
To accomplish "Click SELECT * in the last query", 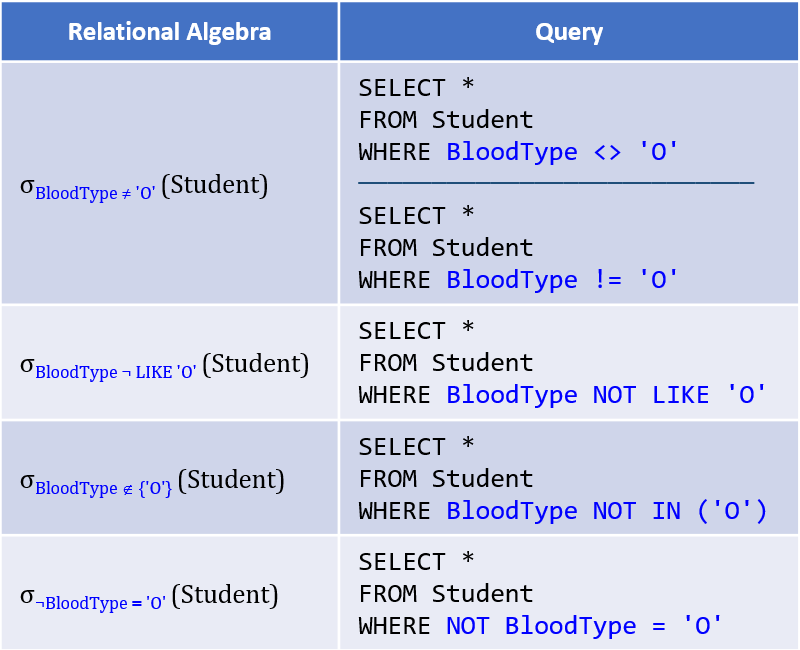I will pos(416,561).
